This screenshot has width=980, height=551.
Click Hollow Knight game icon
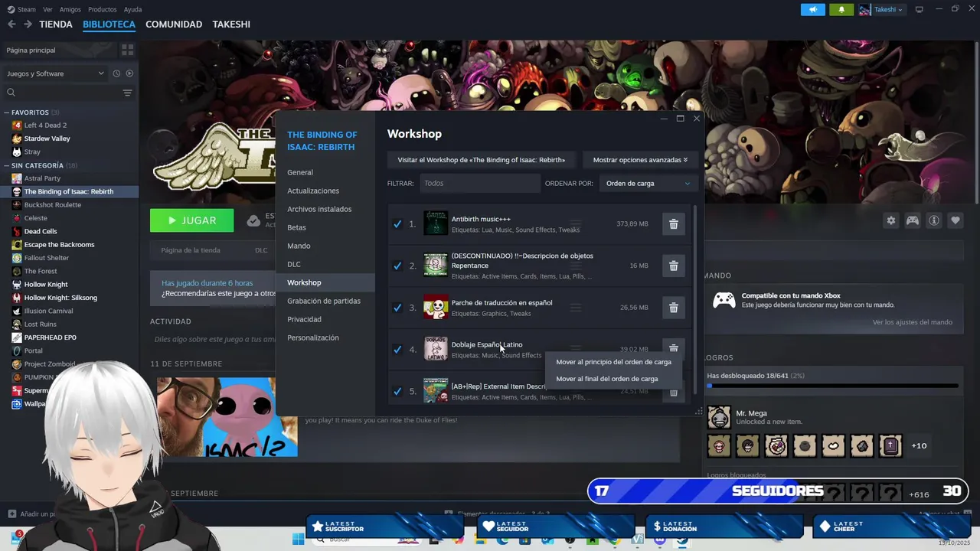pos(17,285)
